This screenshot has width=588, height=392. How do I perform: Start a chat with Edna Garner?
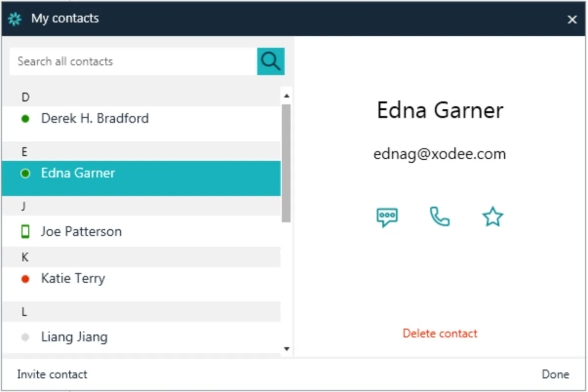[x=387, y=217]
